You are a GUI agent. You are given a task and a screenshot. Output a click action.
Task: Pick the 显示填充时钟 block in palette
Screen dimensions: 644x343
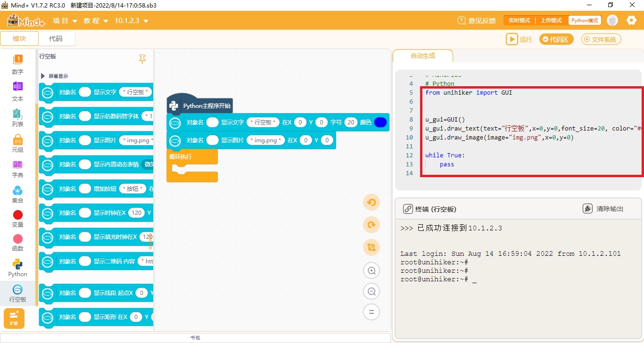97,237
